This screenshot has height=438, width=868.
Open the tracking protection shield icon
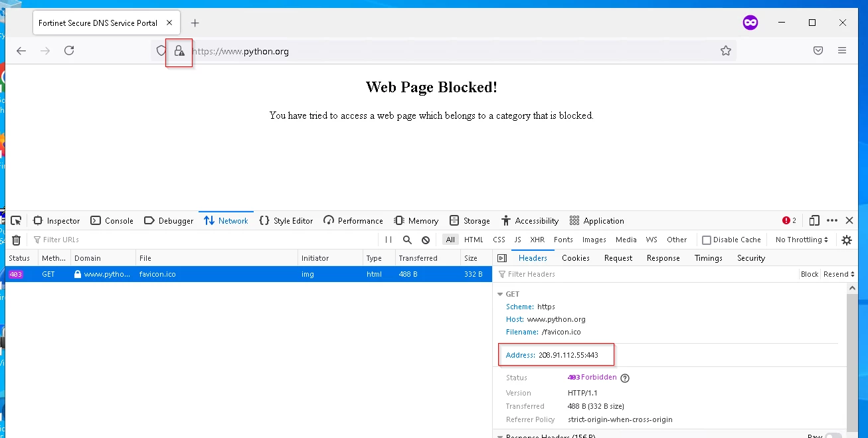(161, 50)
